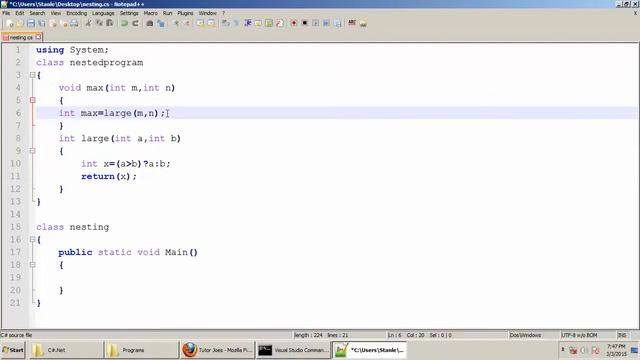Image resolution: width=640 pixels, height=360 pixels.
Task: Open the Edit menu
Action: click(20, 13)
